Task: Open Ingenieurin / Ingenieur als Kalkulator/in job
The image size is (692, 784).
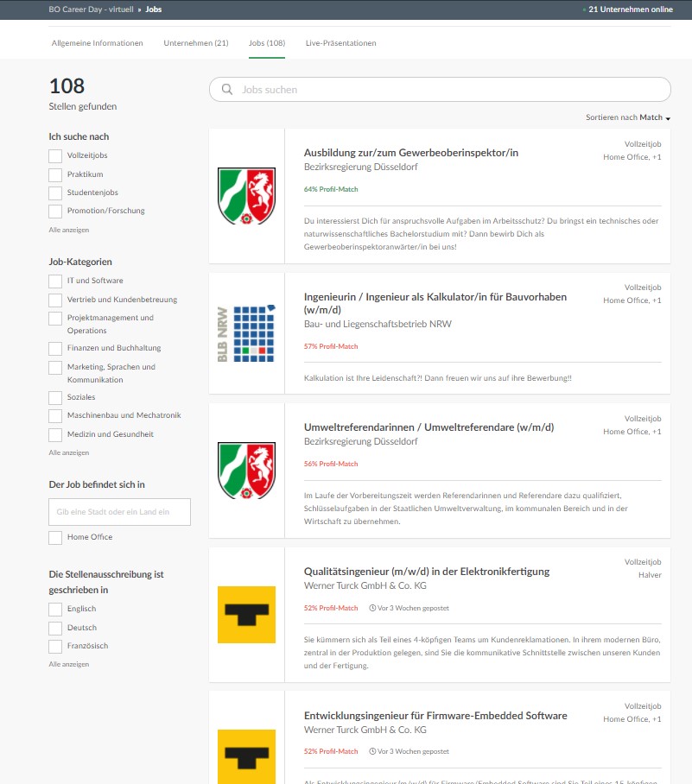Action: tap(435, 303)
